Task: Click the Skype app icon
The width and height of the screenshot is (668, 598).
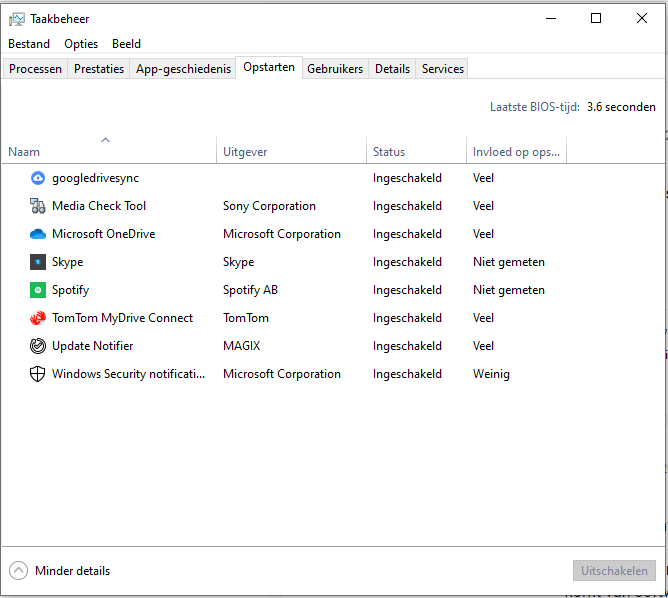Action: click(x=38, y=262)
